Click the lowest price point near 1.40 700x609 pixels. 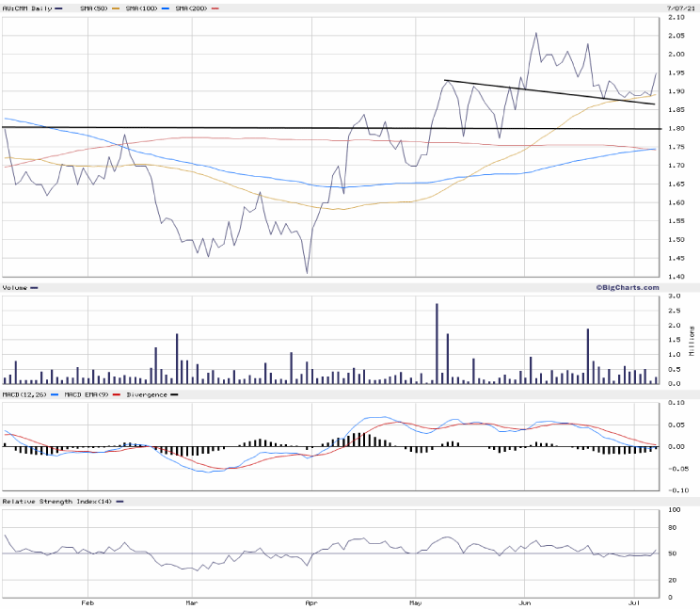307,273
